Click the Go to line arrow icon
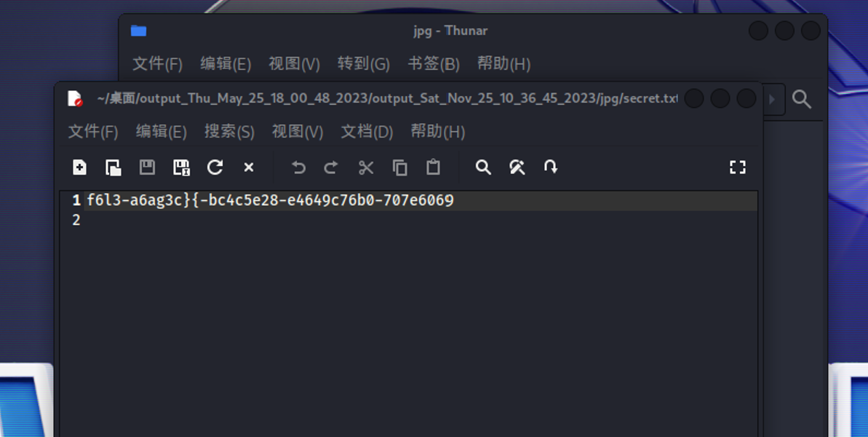Image resolution: width=868 pixels, height=437 pixels. coord(551,168)
